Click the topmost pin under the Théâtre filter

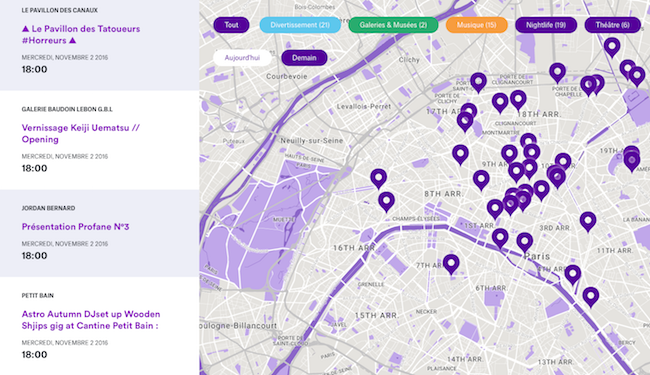coord(612,46)
